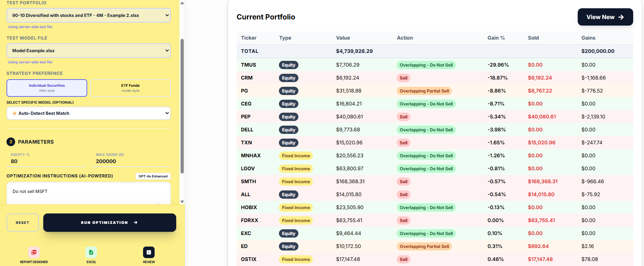Click the sidebar scroll-up arrow
This screenshot has height=266, width=644.
click(182, 3)
